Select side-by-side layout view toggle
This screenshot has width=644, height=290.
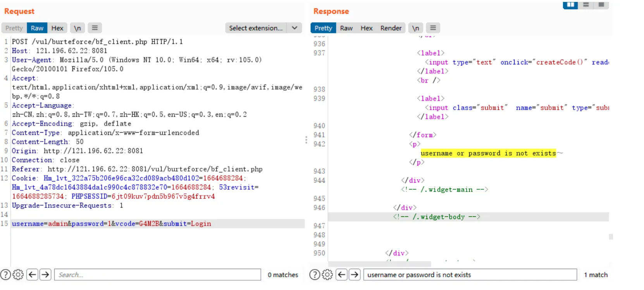pyautogui.click(x=570, y=5)
